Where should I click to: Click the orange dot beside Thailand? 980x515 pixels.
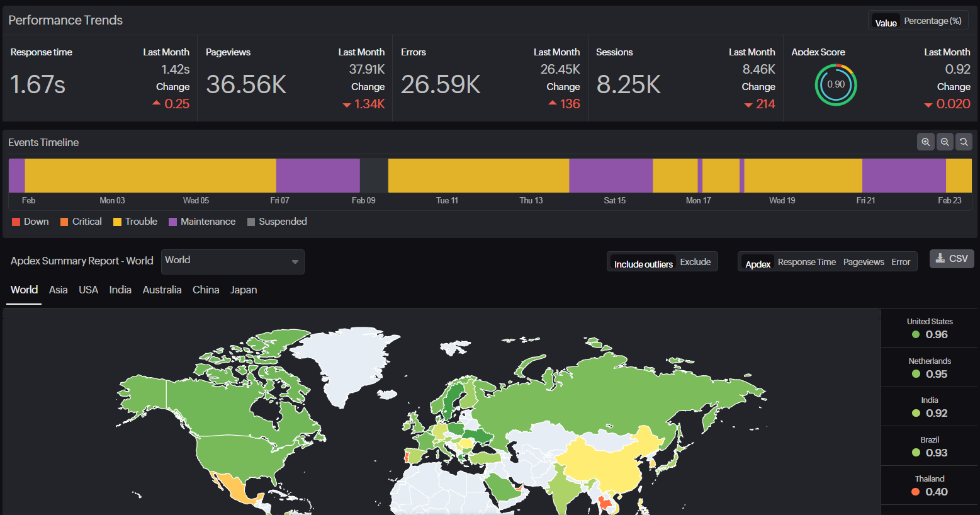tap(916, 492)
